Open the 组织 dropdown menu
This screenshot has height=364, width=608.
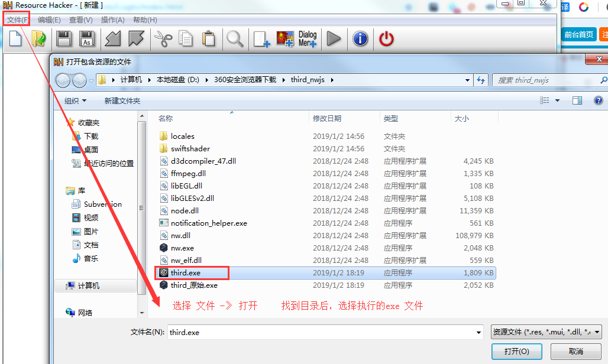click(75, 101)
